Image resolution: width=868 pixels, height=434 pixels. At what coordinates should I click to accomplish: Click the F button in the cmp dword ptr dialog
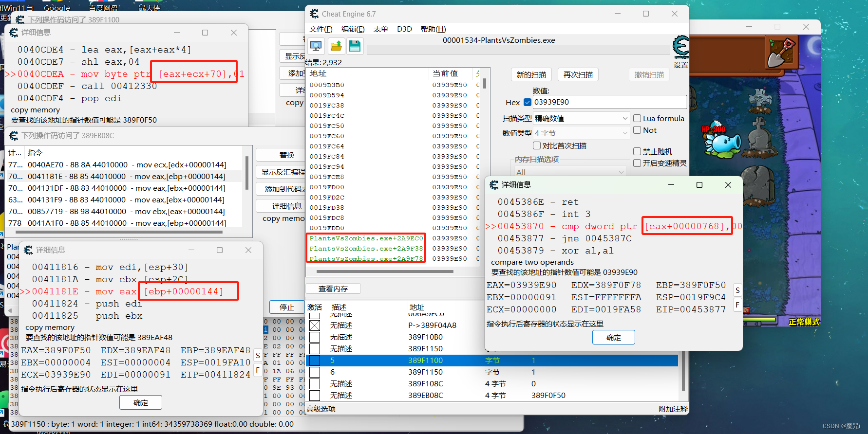tap(737, 305)
